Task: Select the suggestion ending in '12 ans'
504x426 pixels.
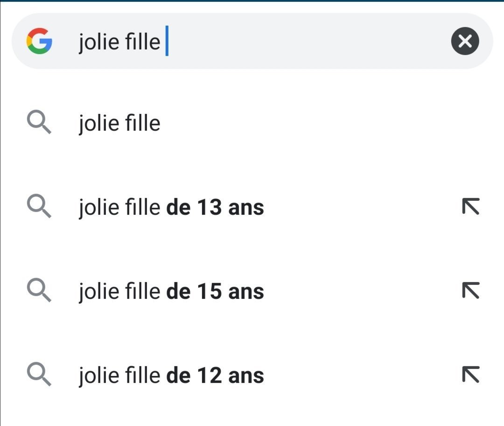Action: point(171,376)
